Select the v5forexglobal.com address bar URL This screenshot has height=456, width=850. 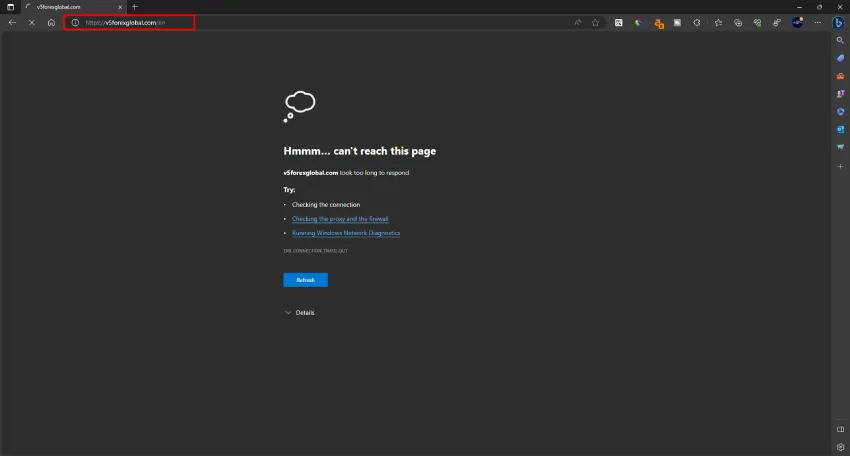pos(125,23)
